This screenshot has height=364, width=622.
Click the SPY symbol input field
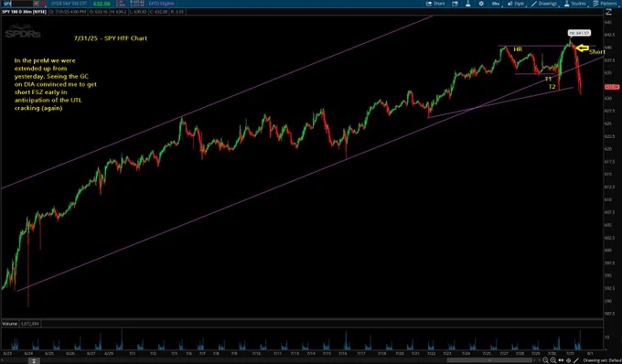[x=18, y=4]
